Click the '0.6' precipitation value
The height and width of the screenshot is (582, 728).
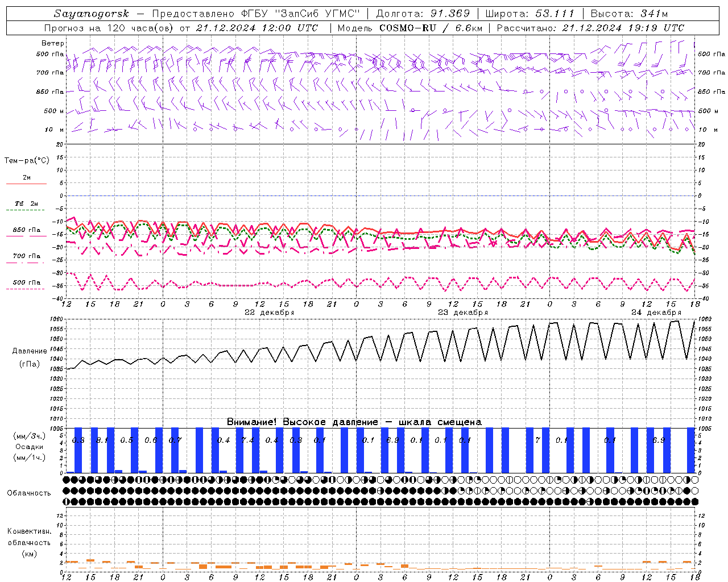151,440
